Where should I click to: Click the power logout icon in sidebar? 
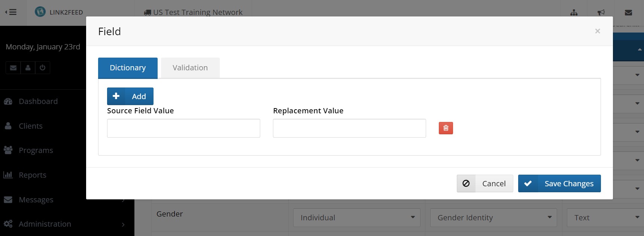[x=42, y=68]
